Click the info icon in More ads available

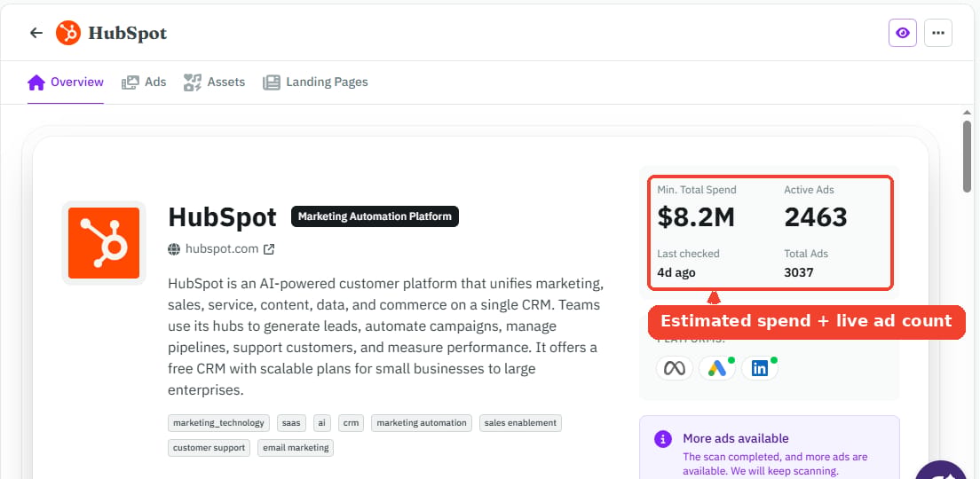coord(663,439)
